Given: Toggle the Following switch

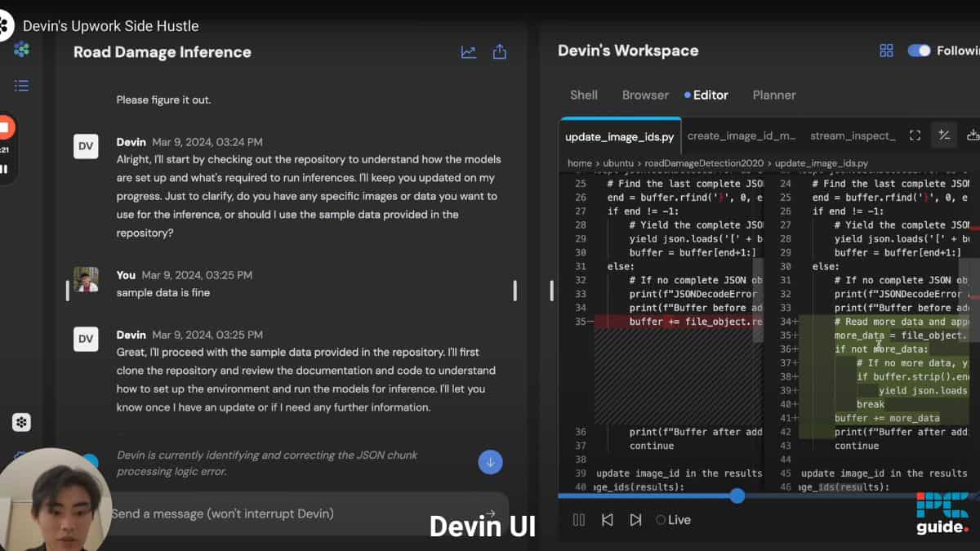Looking at the screenshot, I should (x=919, y=51).
